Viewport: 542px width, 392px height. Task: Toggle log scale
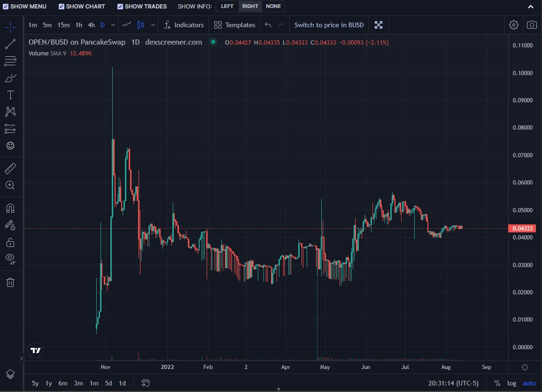pyautogui.click(x=511, y=383)
